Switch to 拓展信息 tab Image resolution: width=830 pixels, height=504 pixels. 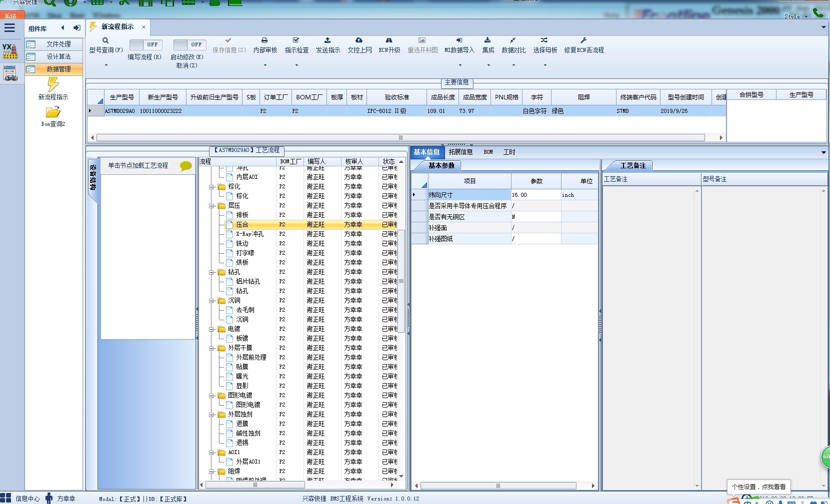[460, 152]
